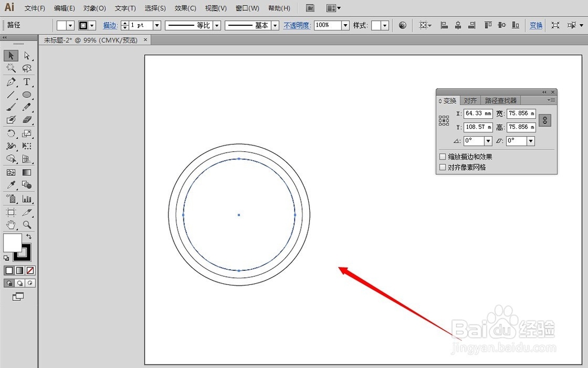Select the Eyedropper tool
The width and height of the screenshot is (588, 368).
click(11, 185)
